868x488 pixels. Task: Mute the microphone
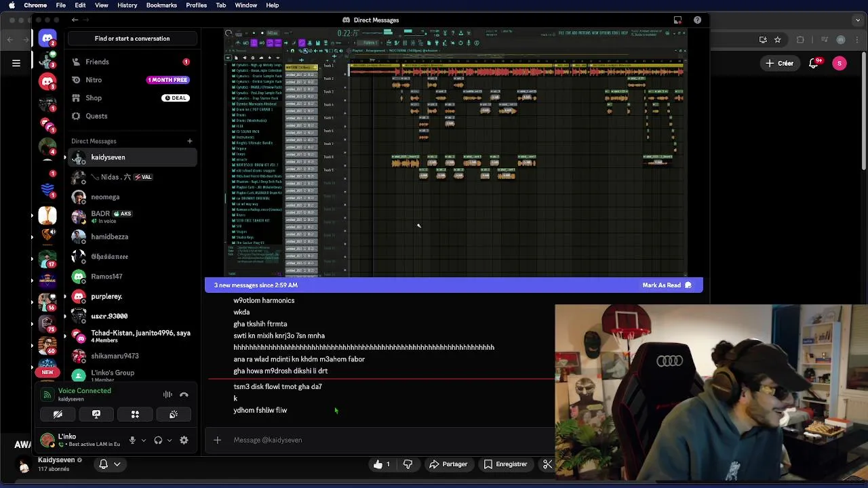tap(132, 440)
